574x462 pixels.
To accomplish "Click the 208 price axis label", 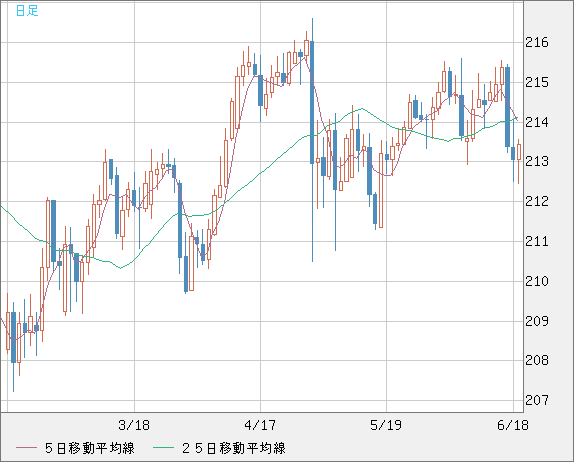I will tap(537, 361).
